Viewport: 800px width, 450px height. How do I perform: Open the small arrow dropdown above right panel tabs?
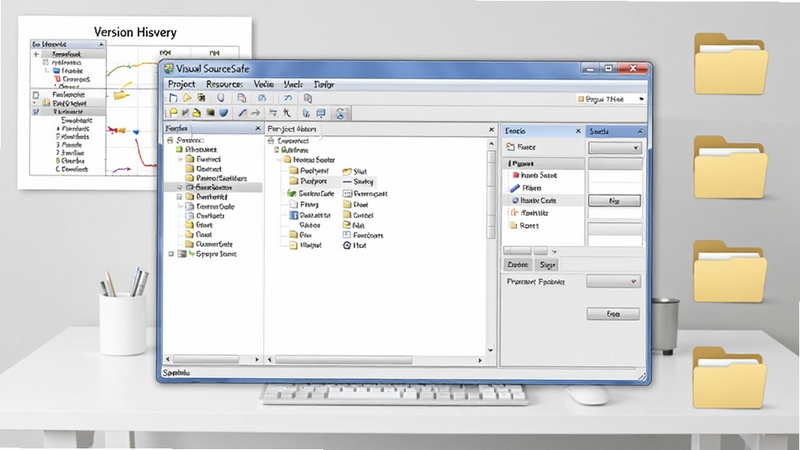pyautogui.click(x=554, y=252)
